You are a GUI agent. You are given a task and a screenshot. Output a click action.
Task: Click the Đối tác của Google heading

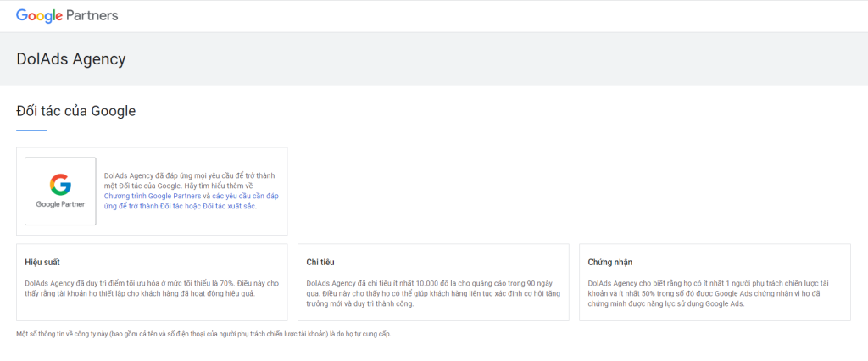pos(75,111)
